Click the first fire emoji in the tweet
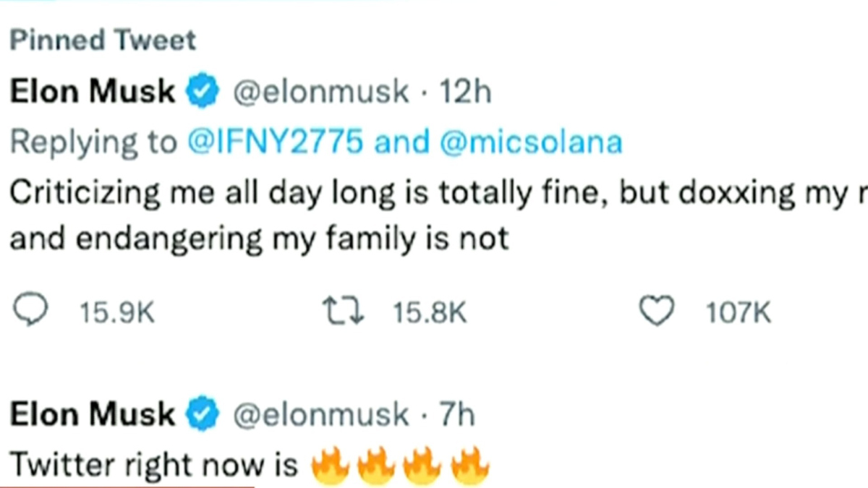 pyautogui.click(x=332, y=465)
